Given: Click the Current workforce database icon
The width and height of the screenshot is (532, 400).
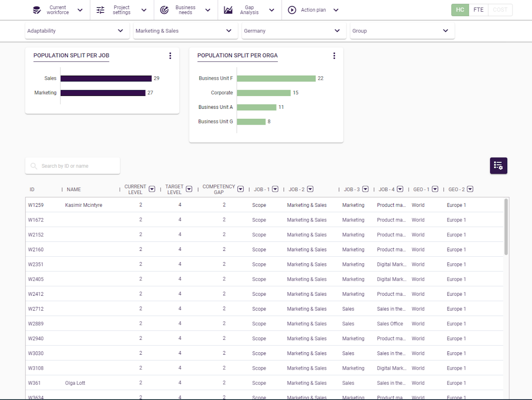Looking at the screenshot, I should [37, 10].
